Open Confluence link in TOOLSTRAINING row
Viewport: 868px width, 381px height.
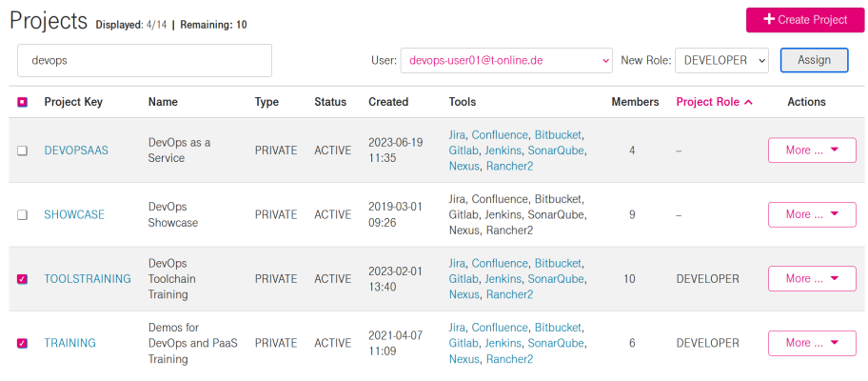[500, 263]
